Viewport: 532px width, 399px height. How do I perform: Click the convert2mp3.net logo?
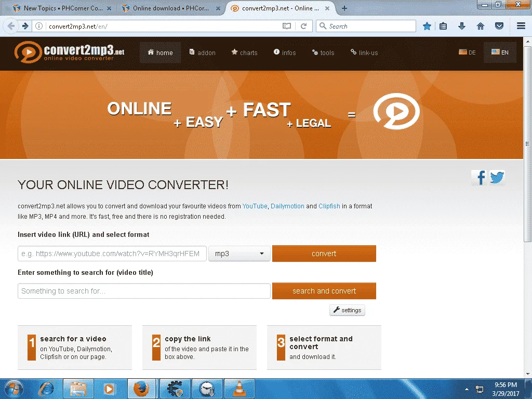click(69, 52)
